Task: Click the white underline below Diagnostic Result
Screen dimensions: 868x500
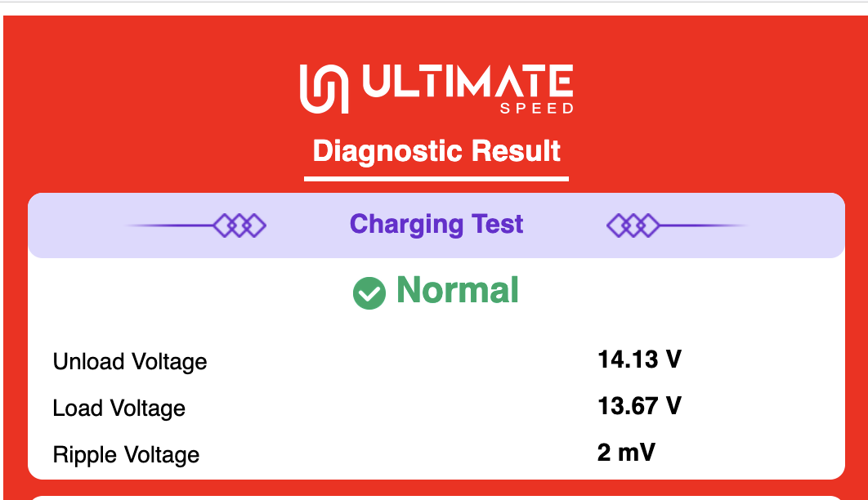Action: coord(436,179)
